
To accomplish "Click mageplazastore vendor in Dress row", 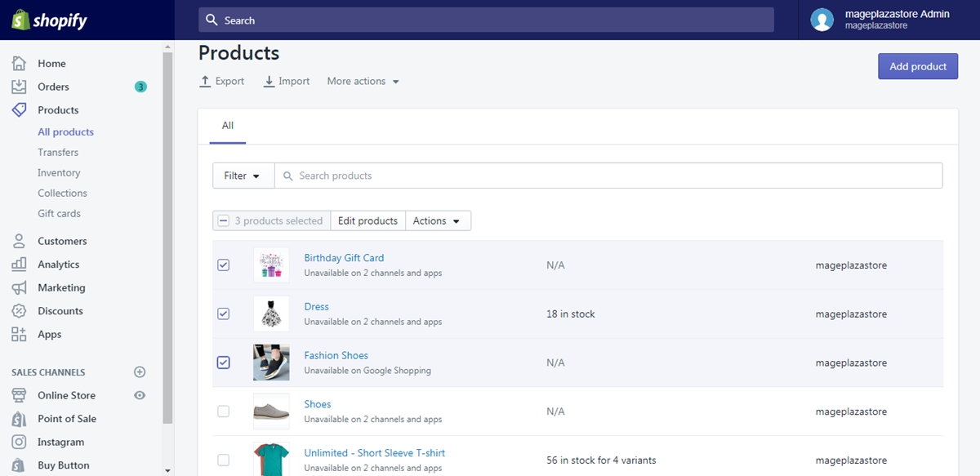I will click(x=851, y=314).
